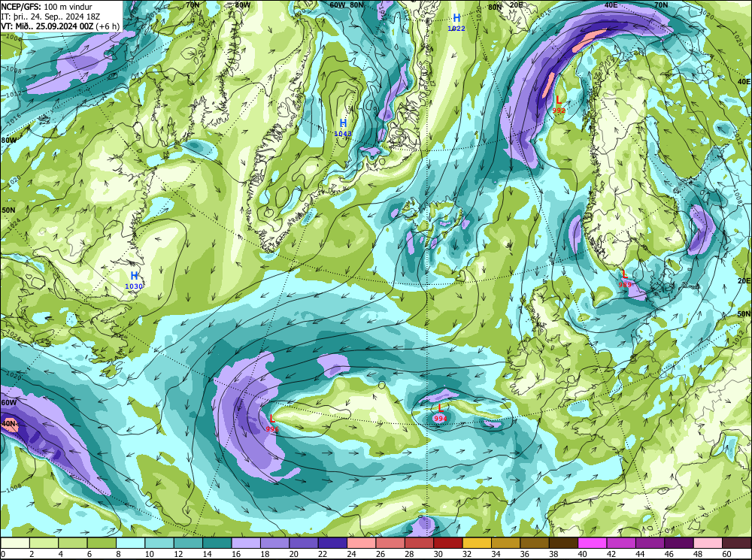The height and width of the screenshot is (560, 752).
Task: Click the dark teal 14–16 legend swatch
Action: click(217, 543)
